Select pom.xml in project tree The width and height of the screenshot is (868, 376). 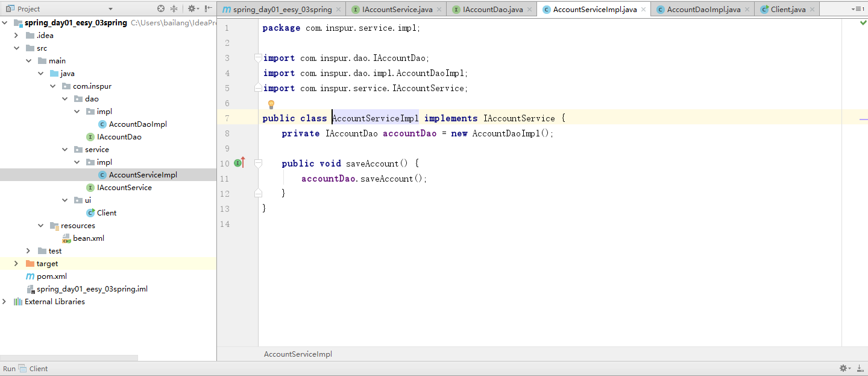coord(52,276)
